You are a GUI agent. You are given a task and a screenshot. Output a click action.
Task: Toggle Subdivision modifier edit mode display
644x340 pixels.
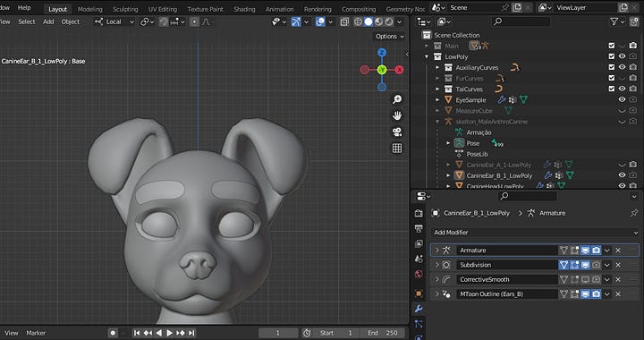(574, 265)
